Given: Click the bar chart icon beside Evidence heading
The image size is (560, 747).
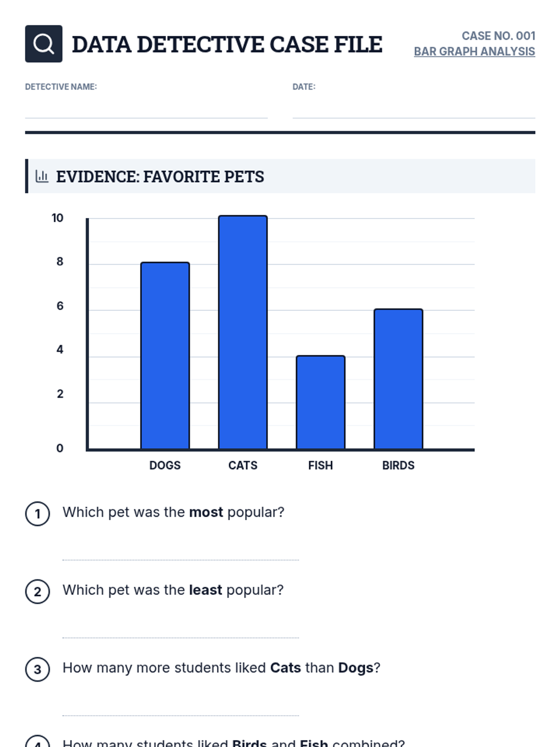Looking at the screenshot, I should point(42,176).
